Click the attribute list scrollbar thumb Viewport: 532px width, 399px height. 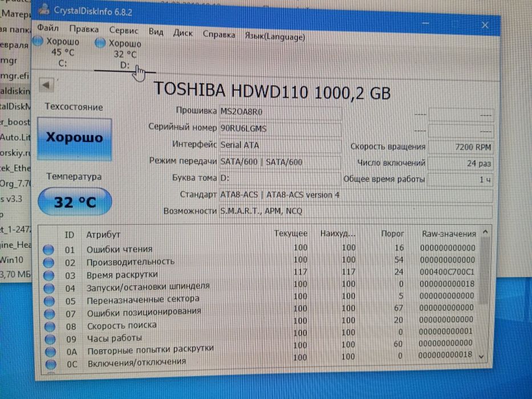[x=485, y=271]
